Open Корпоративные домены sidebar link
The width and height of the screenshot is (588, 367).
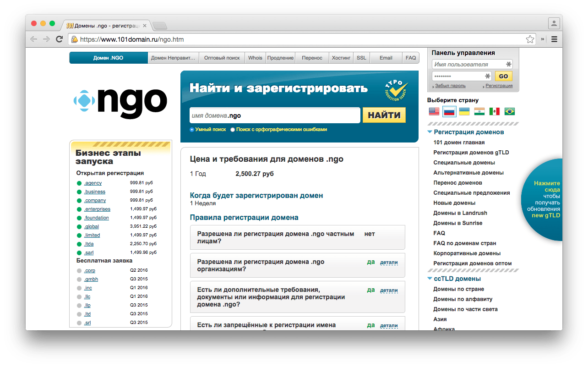pos(467,253)
